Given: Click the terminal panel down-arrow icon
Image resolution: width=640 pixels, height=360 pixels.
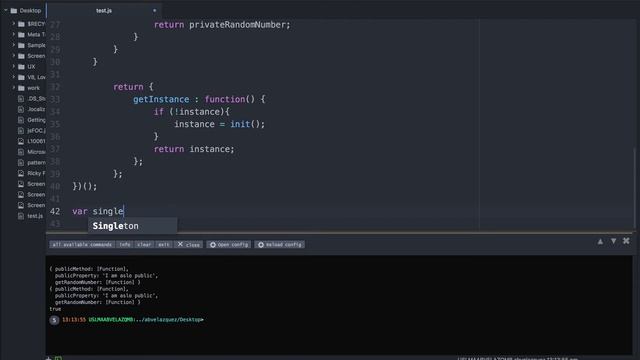Looking at the screenshot, I should pos(613,241).
